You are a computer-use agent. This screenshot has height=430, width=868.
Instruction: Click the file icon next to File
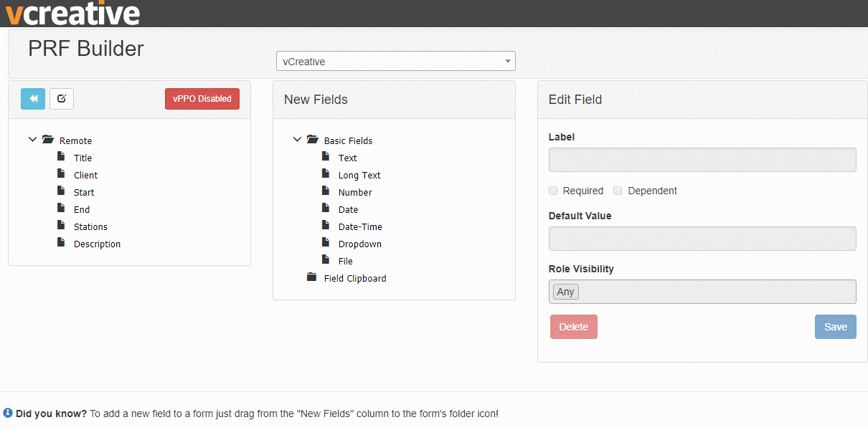[x=326, y=260]
